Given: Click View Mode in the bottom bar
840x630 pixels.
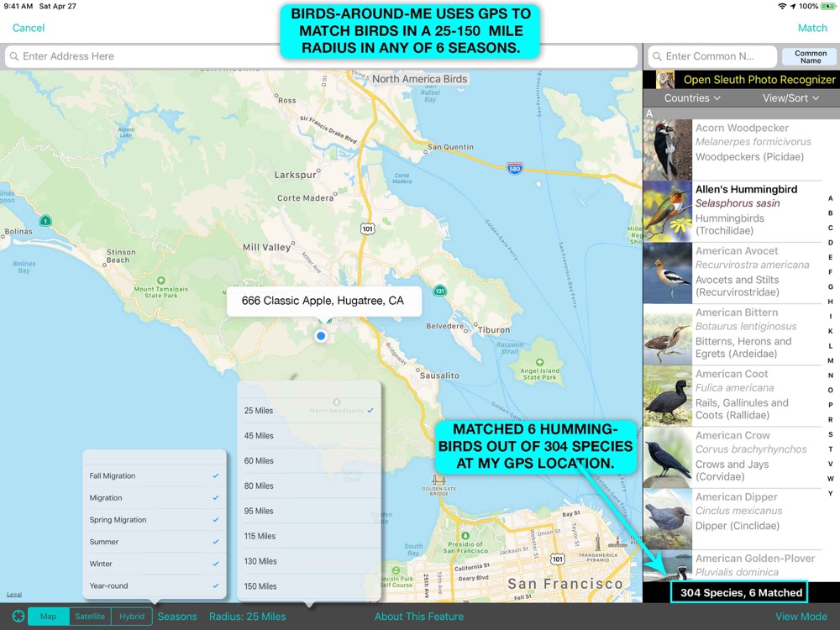Looking at the screenshot, I should coord(801,617).
